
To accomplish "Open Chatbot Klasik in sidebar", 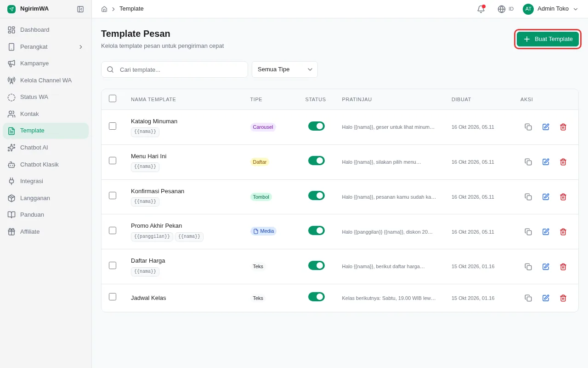I will [x=46, y=165].
